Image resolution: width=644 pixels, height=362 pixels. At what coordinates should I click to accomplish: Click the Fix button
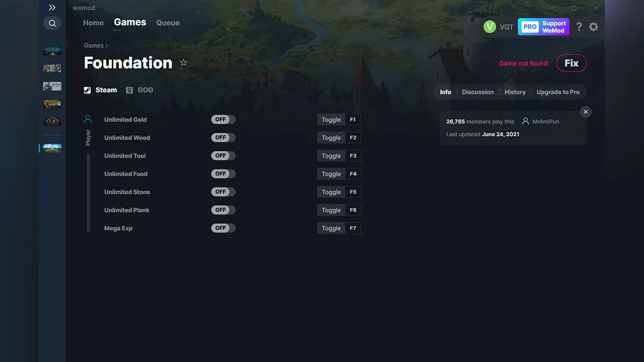(x=572, y=63)
